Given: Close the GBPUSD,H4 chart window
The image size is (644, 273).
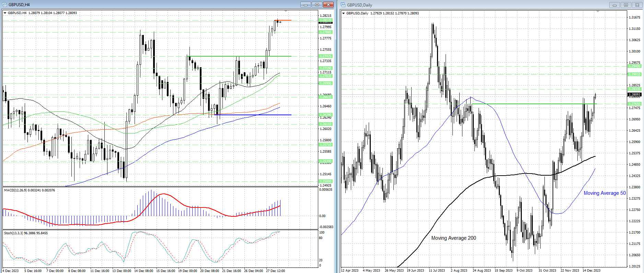Looking at the screenshot, I should 328,5.
